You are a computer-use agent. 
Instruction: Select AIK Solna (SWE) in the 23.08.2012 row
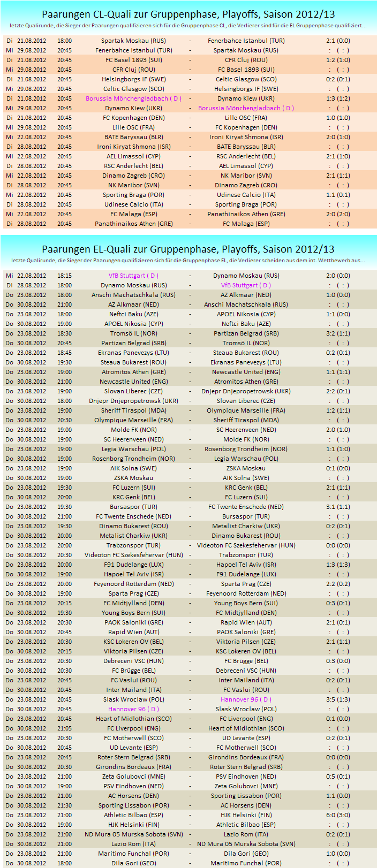[133, 468]
